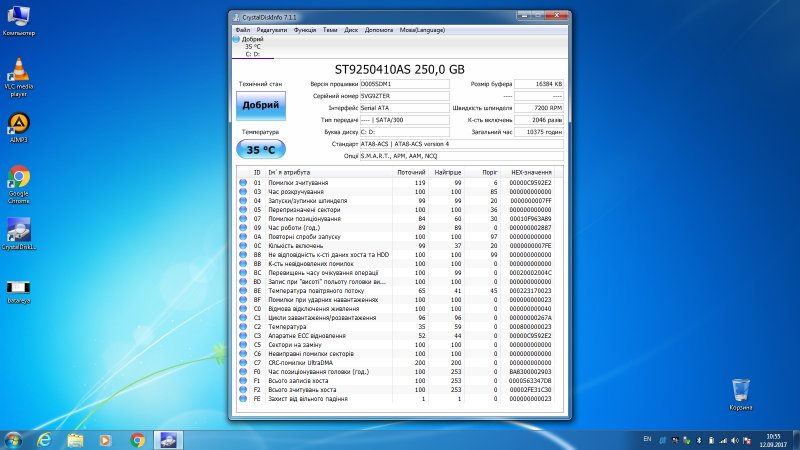800x450 pixels.
Task: Click the Добрий health status button
Action: (261, 106)
